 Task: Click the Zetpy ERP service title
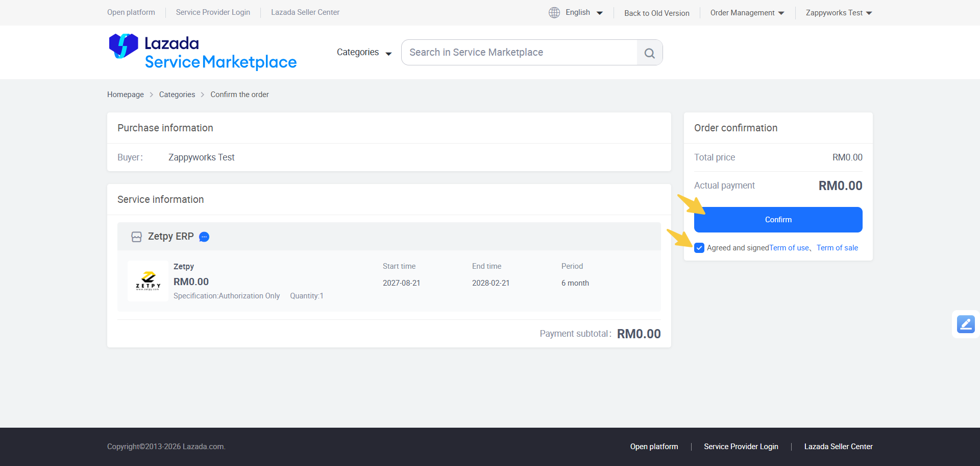[171, 237]
